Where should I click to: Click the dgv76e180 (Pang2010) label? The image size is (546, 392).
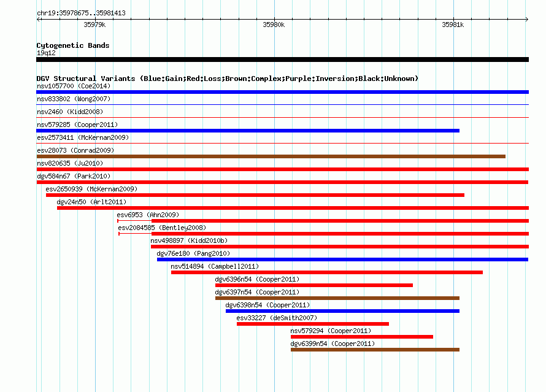[x=193, y=253]
